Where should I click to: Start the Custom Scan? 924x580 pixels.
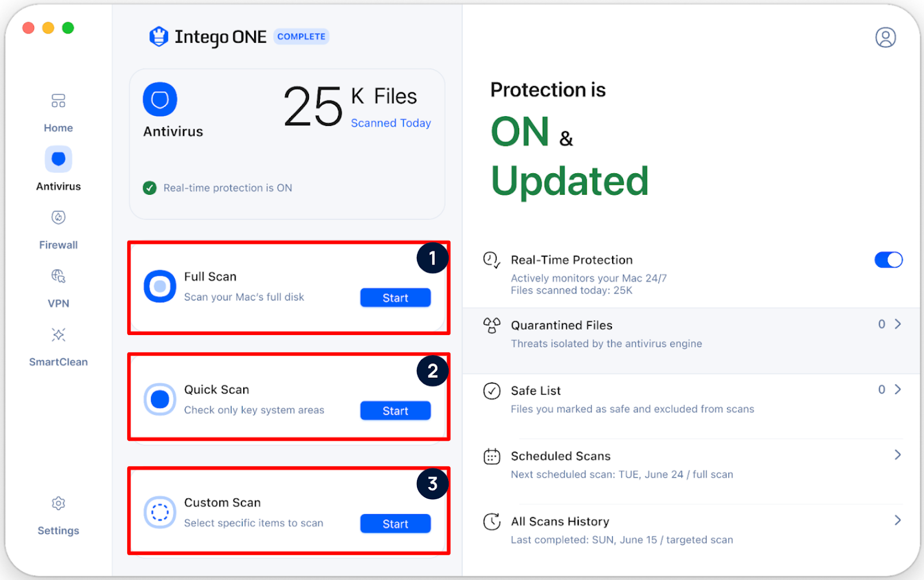tap(396, 523)
